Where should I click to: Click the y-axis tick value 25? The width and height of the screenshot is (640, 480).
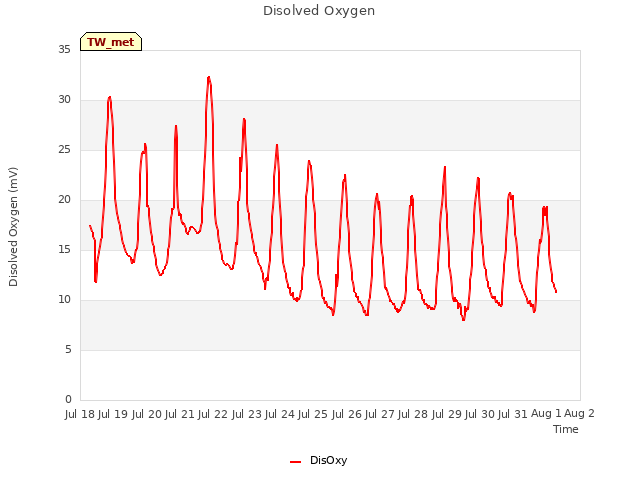tap(64, 150)
